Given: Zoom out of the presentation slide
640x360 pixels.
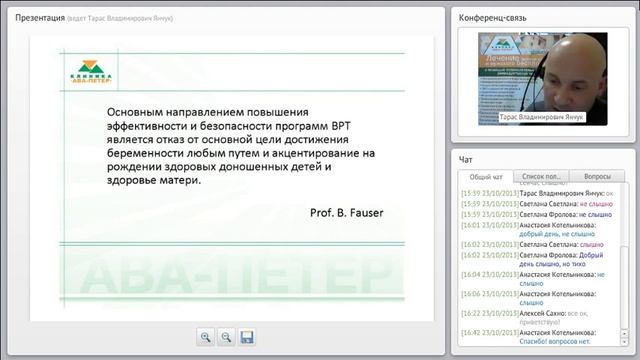Looking at the screenshot, I should coord(226,337).
